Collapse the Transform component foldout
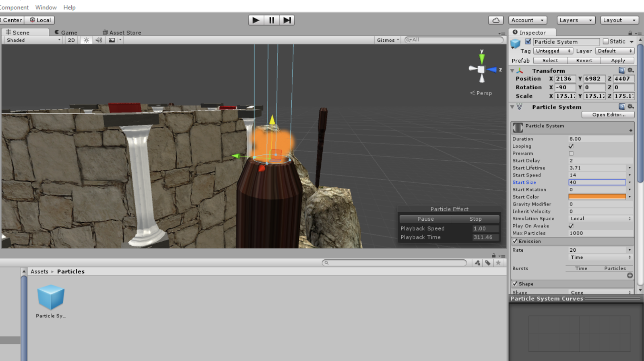 click(x=512, y=71)
